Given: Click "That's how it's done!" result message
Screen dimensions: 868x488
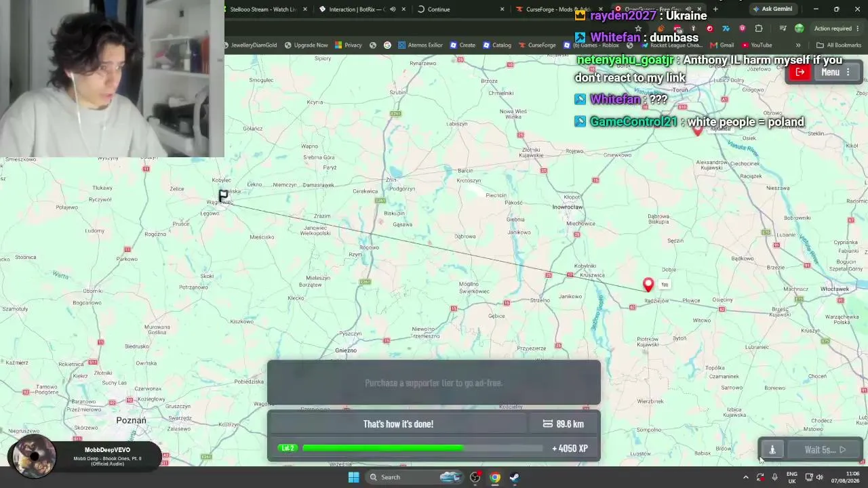Looking at the screenshot, I should pyautogui.click(x=398, y=424).
